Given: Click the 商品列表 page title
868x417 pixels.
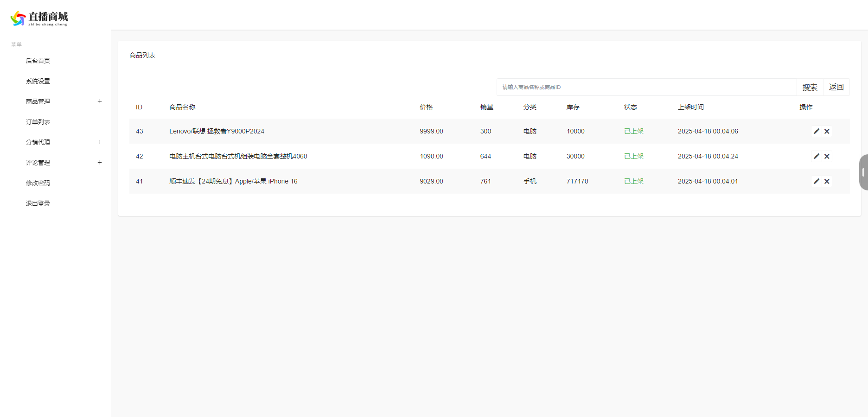Looking at the screenshot, I should pos(142,55).
